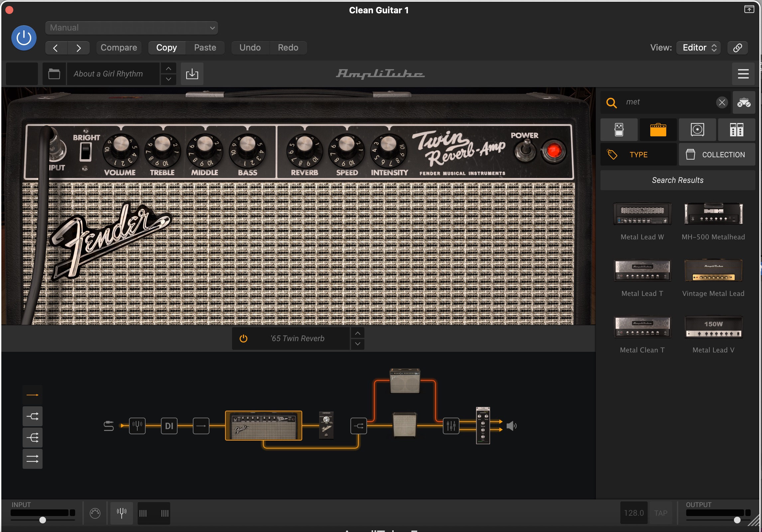The image size is (762, 532).
Task: Select next amp model down chevron
Action: (358, 344)
